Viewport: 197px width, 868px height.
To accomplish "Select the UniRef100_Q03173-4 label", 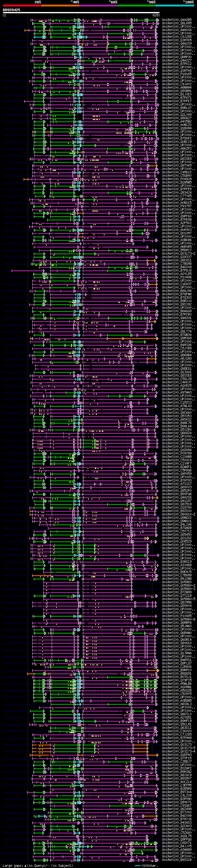I will [x=179, y=751].
